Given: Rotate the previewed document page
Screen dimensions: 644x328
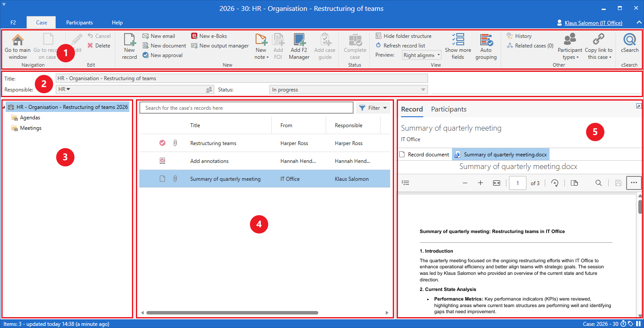Looking at the screenshot, I should click(555, 183).
